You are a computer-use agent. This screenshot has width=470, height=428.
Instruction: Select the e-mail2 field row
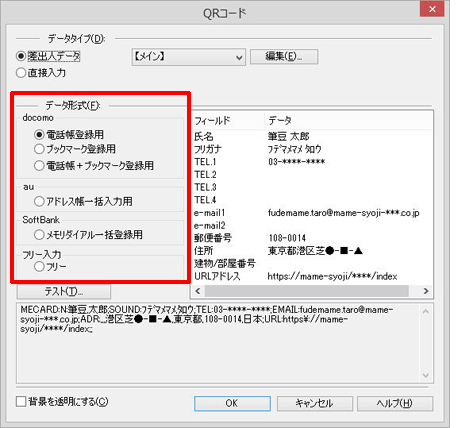pos(312,225)
